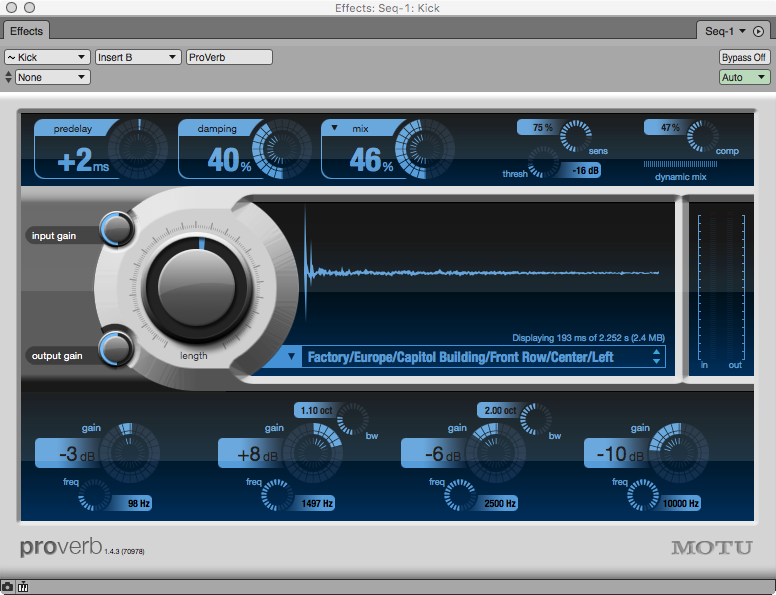Click the mini-menu icon next to the camera
776x595 pixels.
(23, 587)
